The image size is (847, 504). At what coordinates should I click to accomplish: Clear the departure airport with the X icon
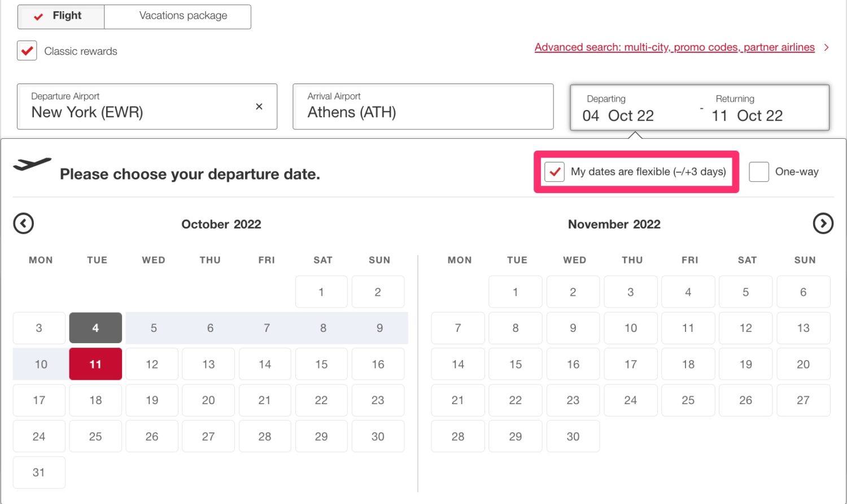[259, 106]
